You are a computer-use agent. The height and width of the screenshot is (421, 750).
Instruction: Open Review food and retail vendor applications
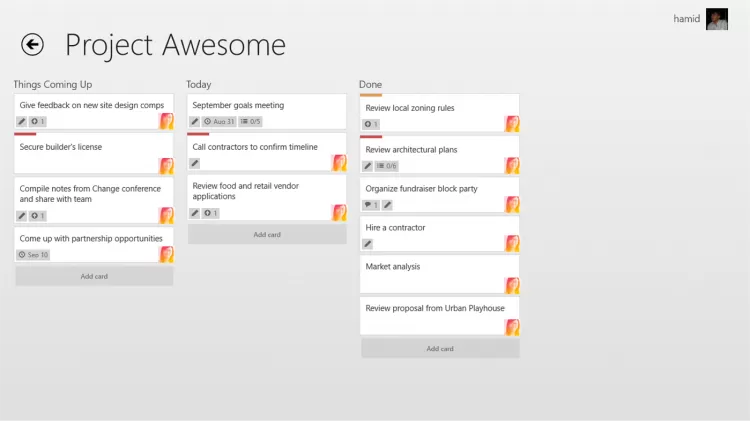point(267,198)
